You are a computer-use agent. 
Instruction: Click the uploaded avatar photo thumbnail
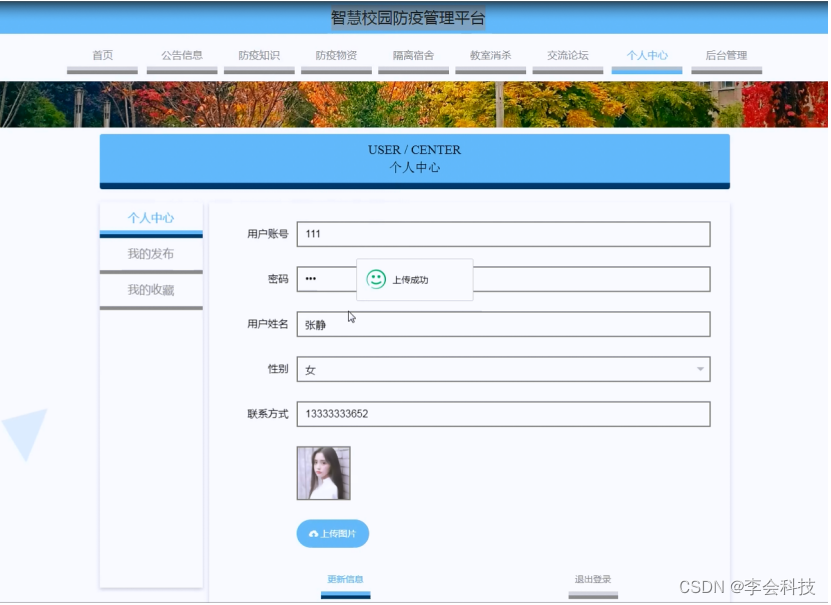tap(324, 473)
